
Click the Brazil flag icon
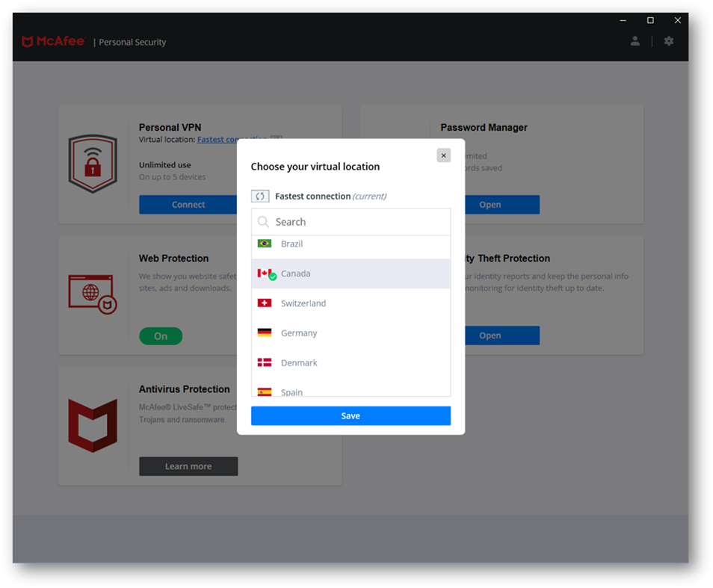[x=264, y=244]
